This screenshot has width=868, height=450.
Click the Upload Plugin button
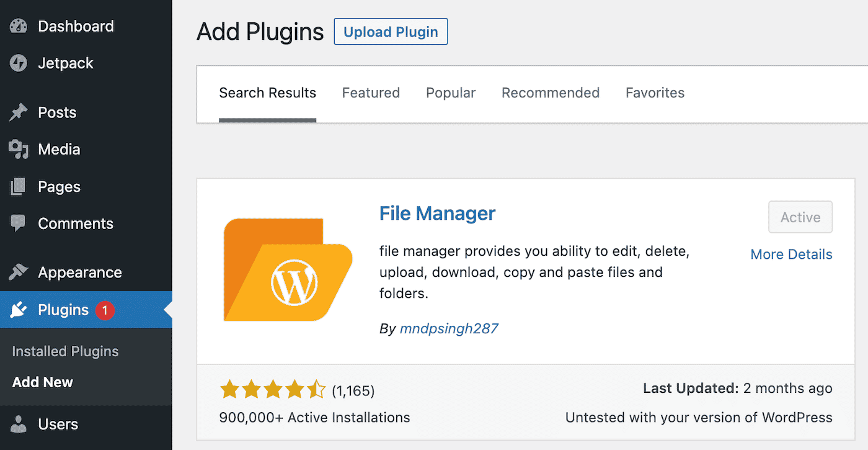point(391,31)
